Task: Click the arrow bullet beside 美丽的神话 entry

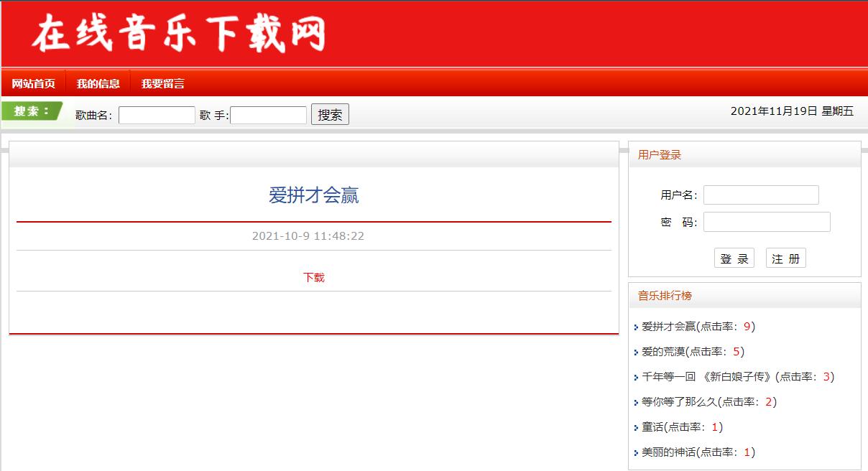Action: 635,452
